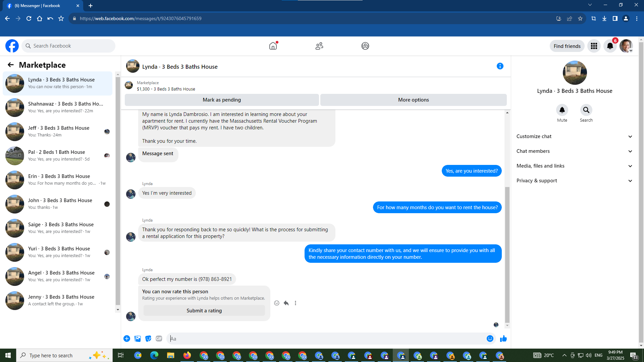Open more options dots on rating message
This screenshot has height=362, width=644.
pyautogui.click(x=296, y=303)
